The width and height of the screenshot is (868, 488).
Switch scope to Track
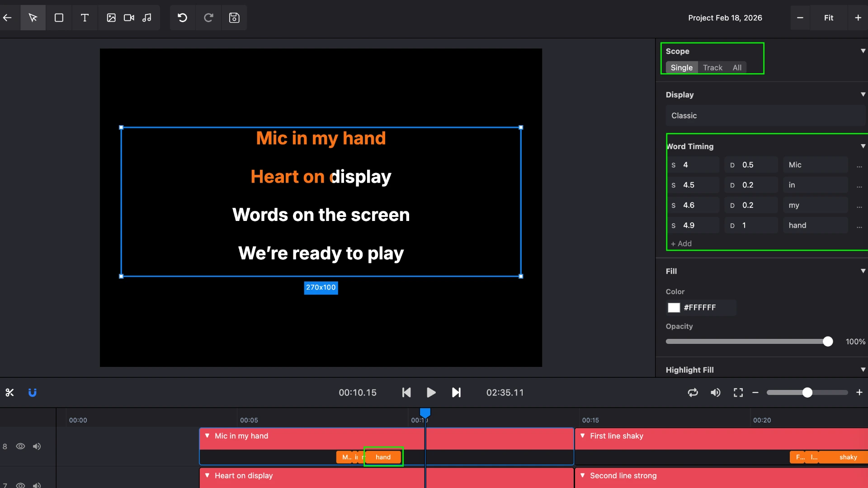pyautogui.click(x=712, y=67)
